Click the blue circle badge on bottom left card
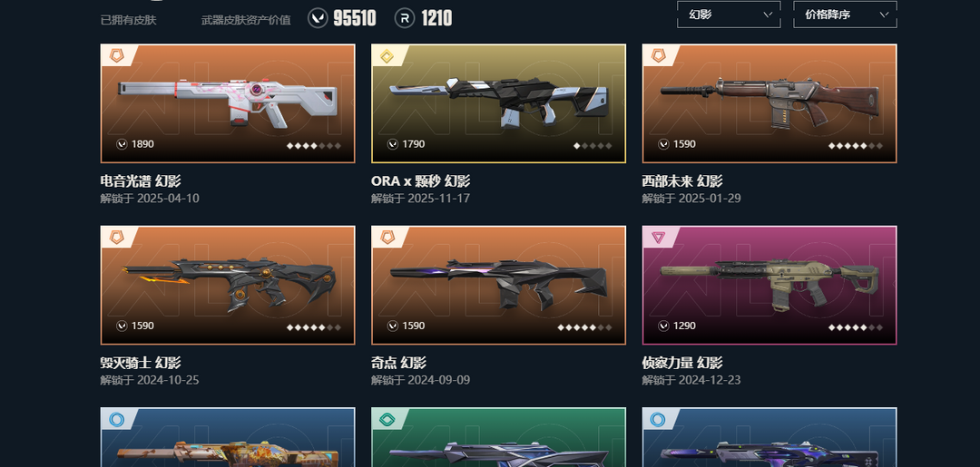 (x=117, y=420)
